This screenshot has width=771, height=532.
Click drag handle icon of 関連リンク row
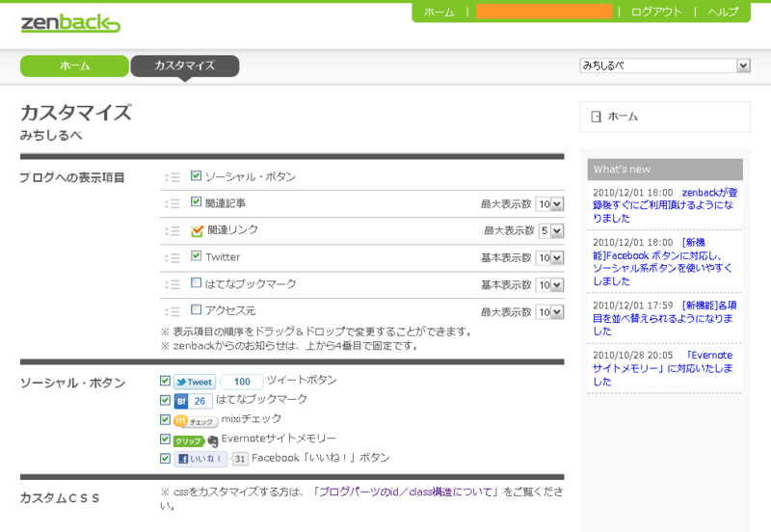173,230
